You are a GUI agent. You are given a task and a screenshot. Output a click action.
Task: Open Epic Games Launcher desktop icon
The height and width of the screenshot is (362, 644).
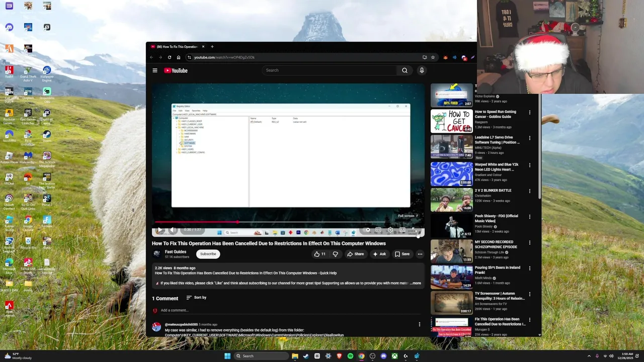[x=28, y=117]
